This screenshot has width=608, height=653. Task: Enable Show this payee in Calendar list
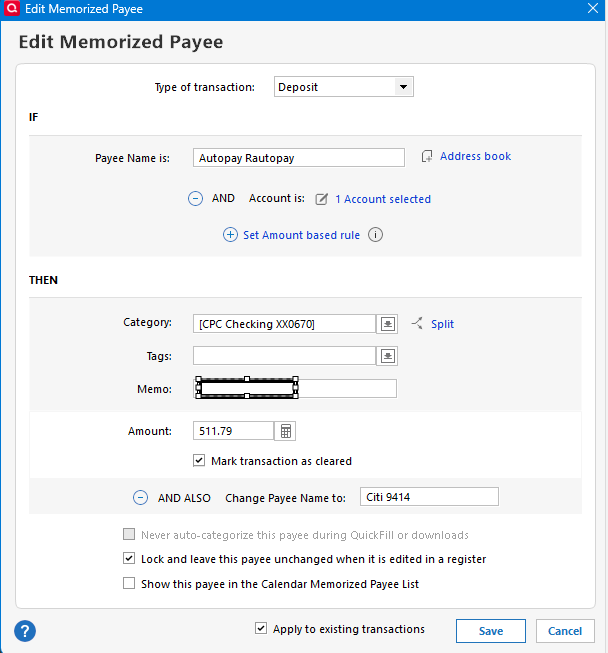[x=129, y=583]
